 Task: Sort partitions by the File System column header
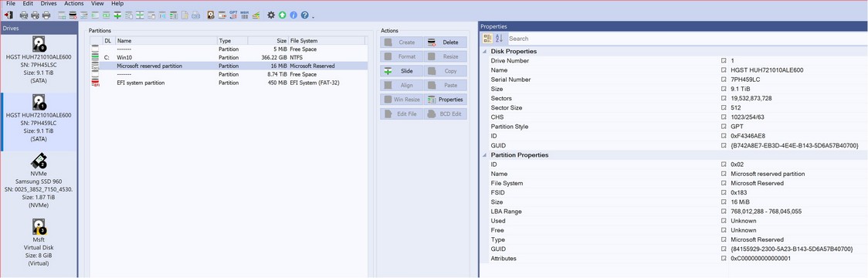327,40
